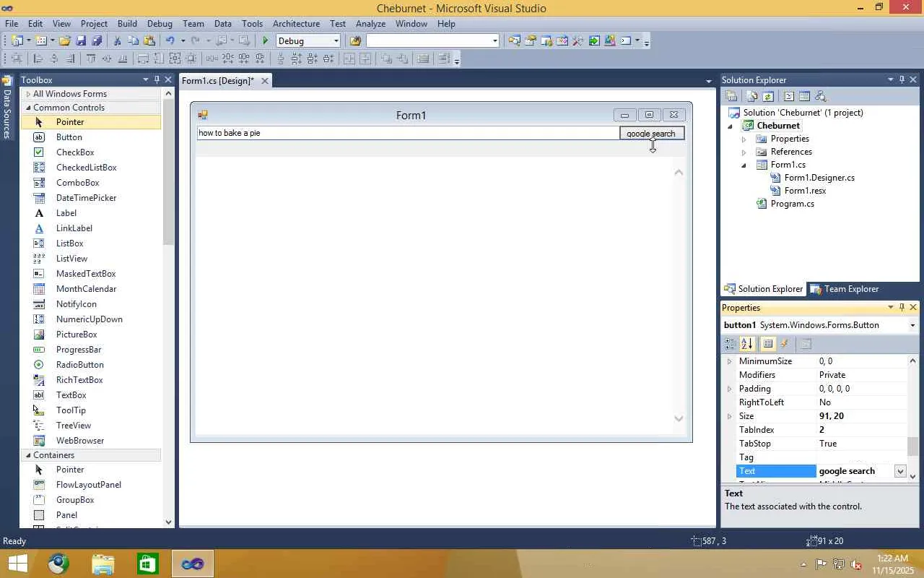Viewport: 924px width, 578px height.
Task: Click the Paste toolbar icon
Action: coord(149,41)
